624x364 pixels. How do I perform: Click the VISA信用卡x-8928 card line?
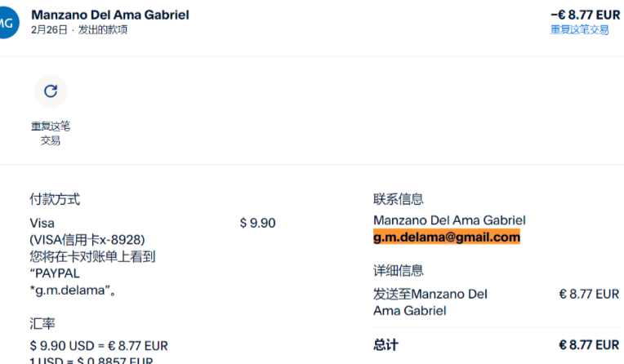pos(87,239)
